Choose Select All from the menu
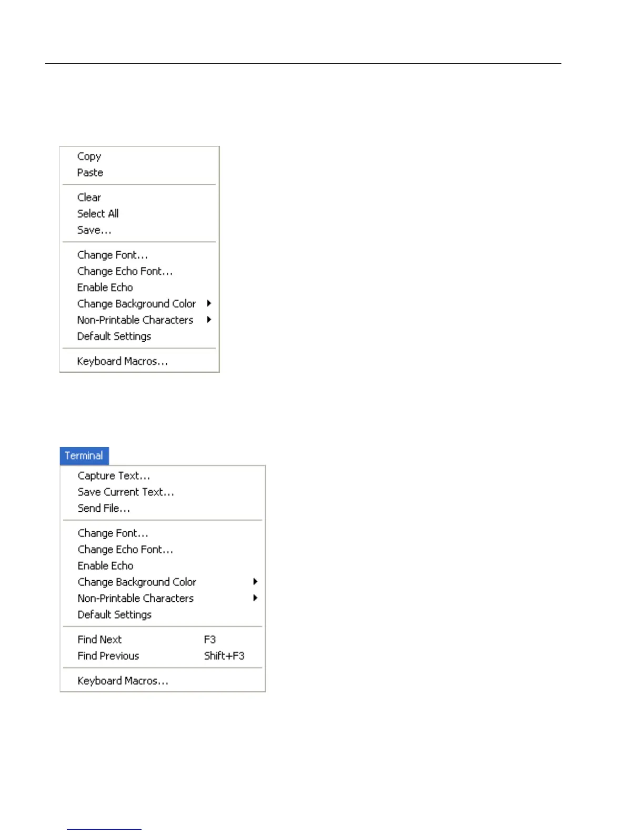The image size is (644, 834). pos(98,214)
